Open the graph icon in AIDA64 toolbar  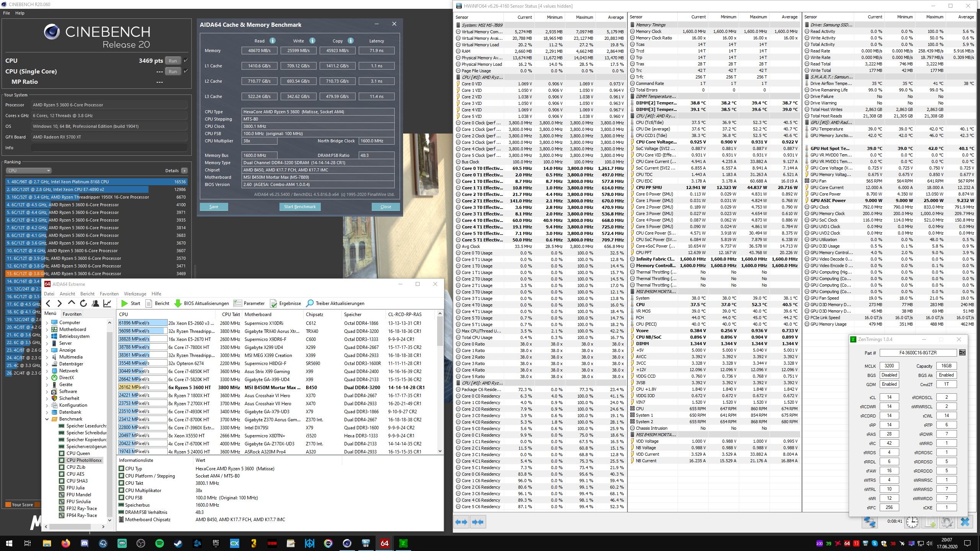[x=107, y=303]
